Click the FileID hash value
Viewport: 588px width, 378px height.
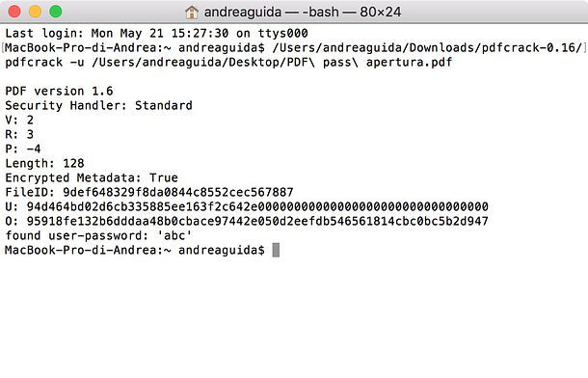pos(178,192)
